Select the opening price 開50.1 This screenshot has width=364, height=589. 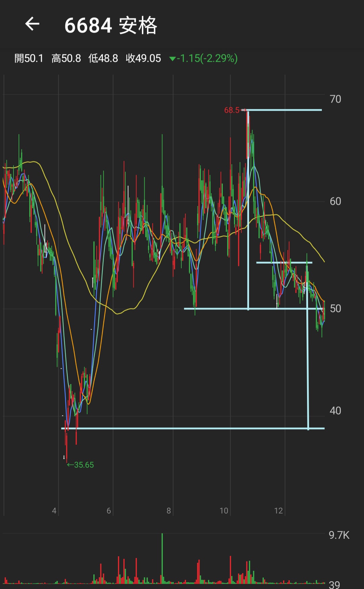pyautogui.click(x=29, y=59)
